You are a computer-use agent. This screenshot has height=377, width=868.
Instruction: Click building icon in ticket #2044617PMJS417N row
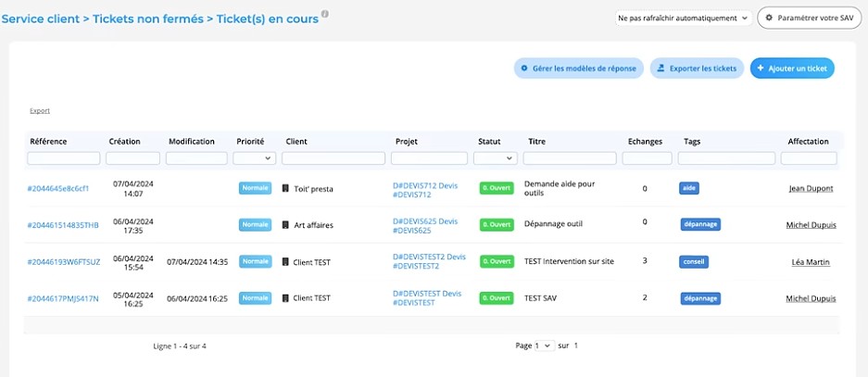(x=285, y=298)
